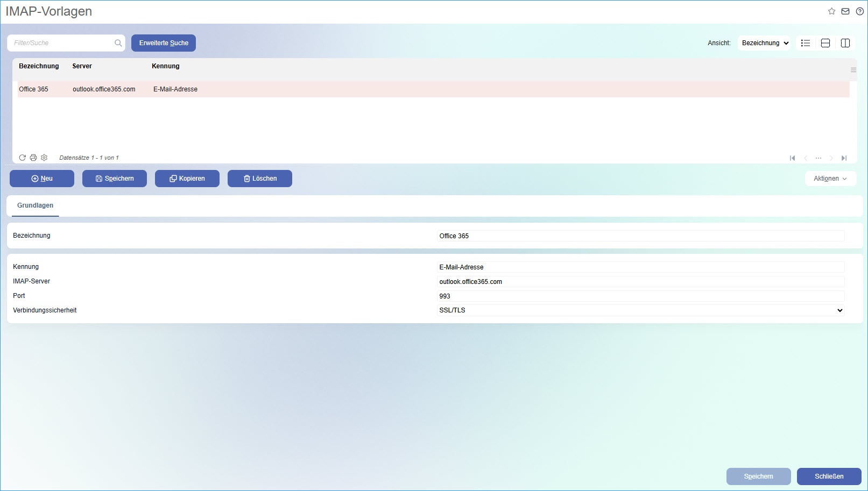
Task: Click the greyed Speichern button at bottom
Action: tap(759, 476)
